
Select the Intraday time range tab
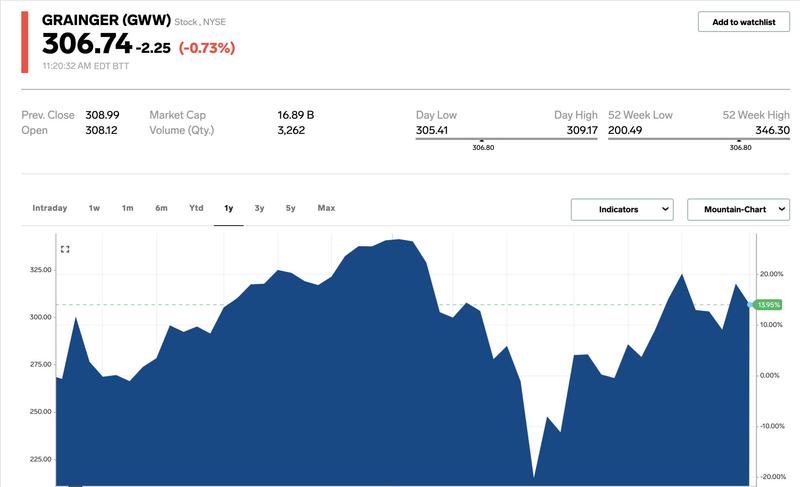coord(50,208)
